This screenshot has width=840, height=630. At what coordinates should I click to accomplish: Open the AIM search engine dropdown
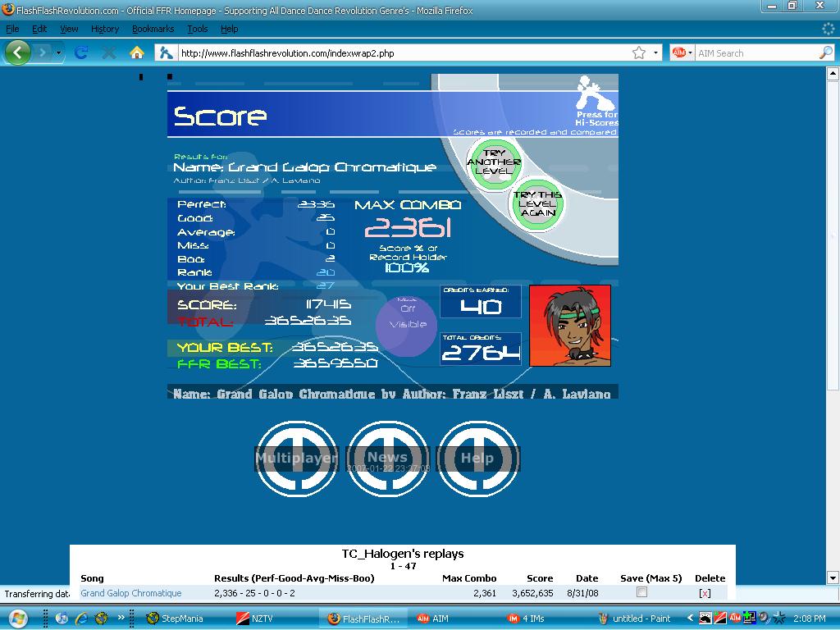point(682,53)
